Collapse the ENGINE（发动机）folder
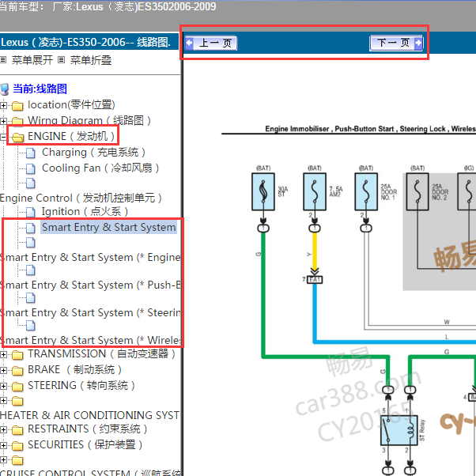The width and height of the screenshot is (476, 476). click(x=3, y=138)
